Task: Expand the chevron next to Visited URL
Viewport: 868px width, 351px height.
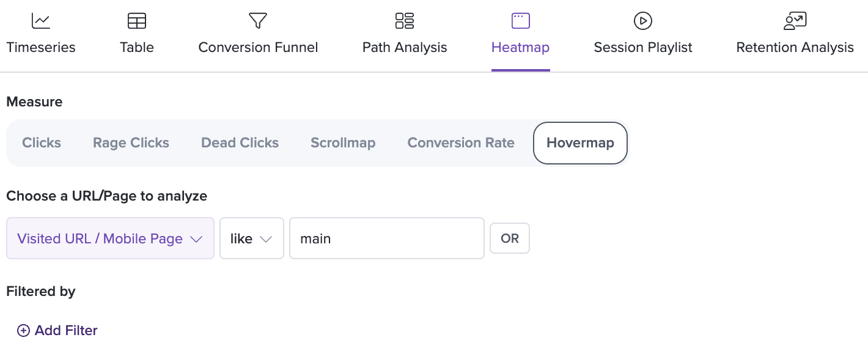Action: (196, 239)
